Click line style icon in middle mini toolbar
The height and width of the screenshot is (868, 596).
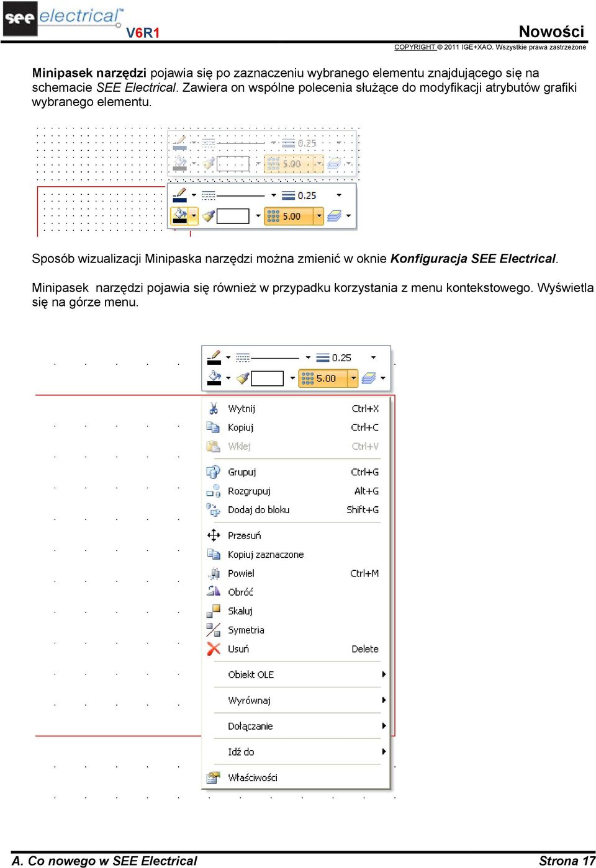pyautogui.click(x=209, y=195)
